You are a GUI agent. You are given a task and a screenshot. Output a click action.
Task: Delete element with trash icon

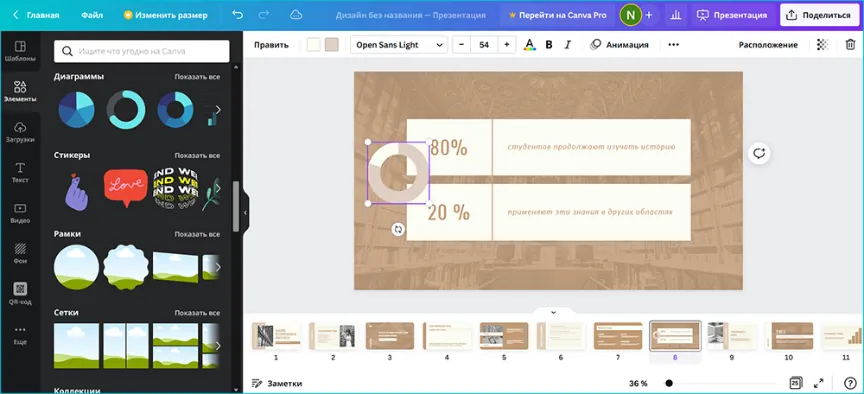pos(850,45)
